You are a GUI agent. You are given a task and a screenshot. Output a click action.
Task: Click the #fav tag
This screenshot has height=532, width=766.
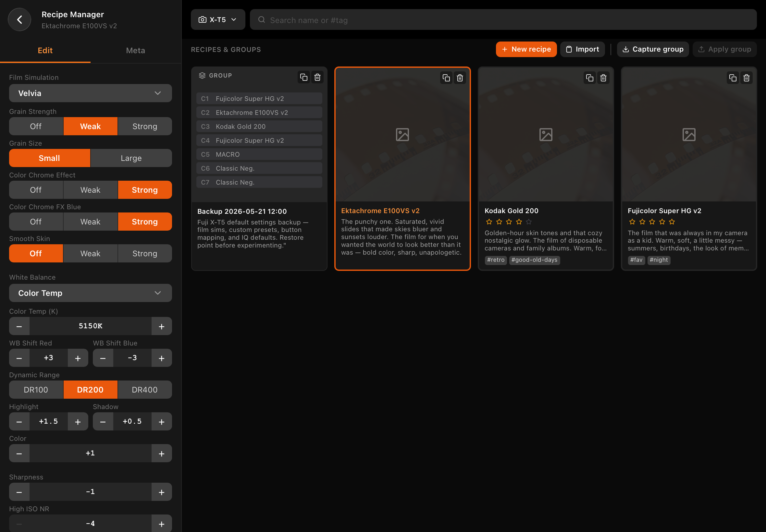pos(636,260)
